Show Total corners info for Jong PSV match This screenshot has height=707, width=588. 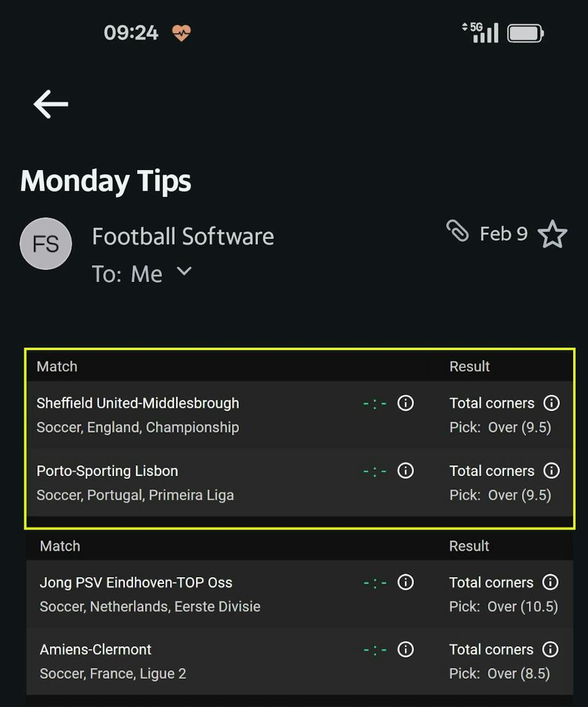coord(550,582)
